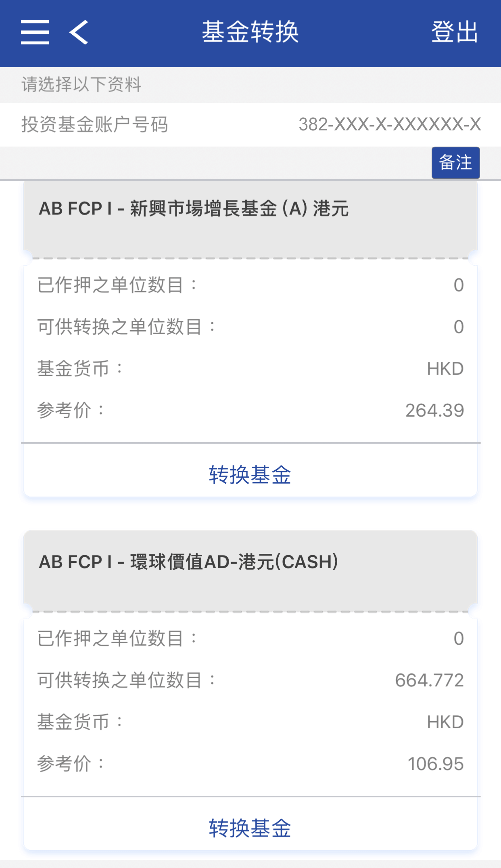
Task: Tap the available units value 664.772
Action: tap(429, 680)
